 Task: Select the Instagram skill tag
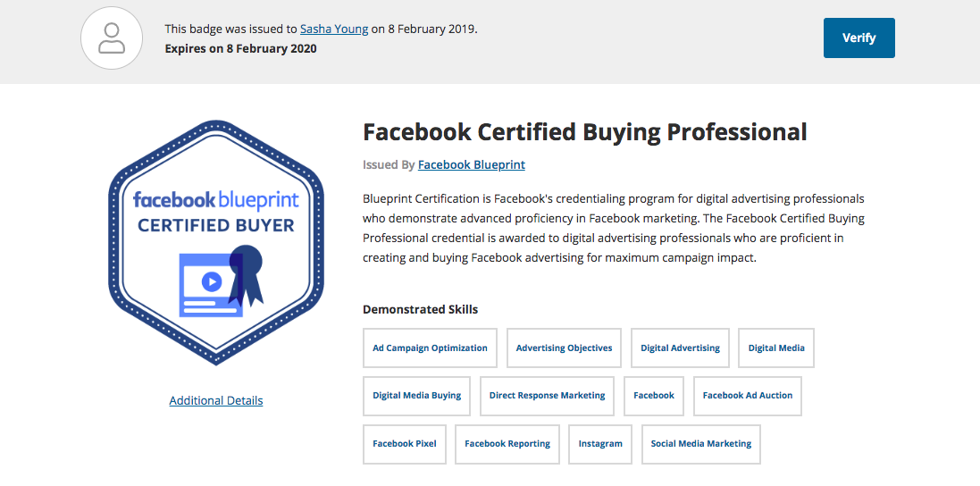[600, 444]
